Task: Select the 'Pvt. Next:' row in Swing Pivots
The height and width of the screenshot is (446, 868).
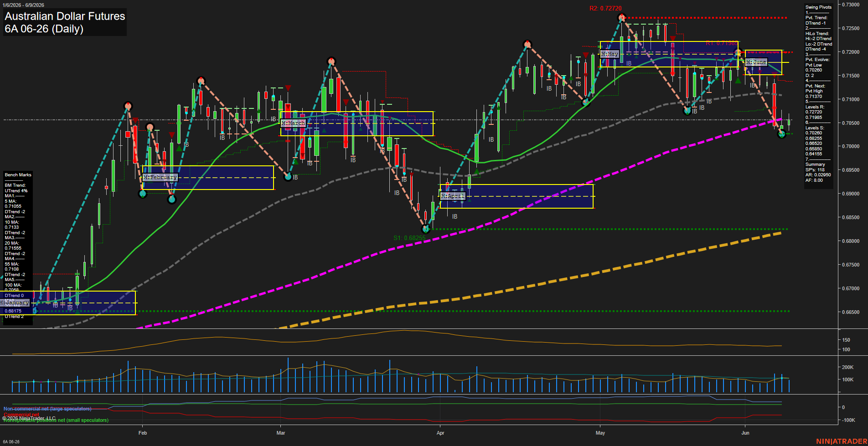Action: [x=815, y=86]
